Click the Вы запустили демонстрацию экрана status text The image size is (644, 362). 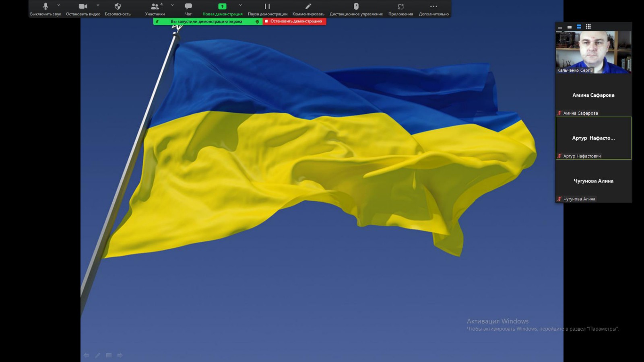(x=206, y=22)
